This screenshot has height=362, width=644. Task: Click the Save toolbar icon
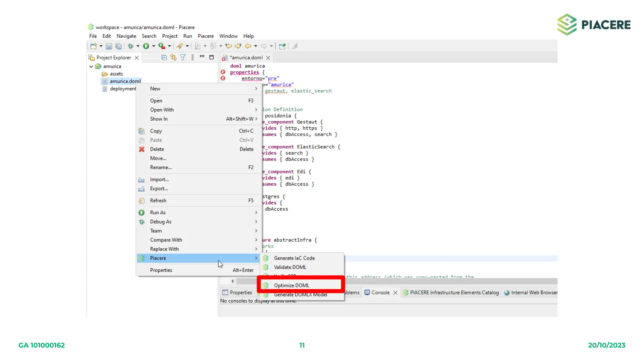[109, 46]
